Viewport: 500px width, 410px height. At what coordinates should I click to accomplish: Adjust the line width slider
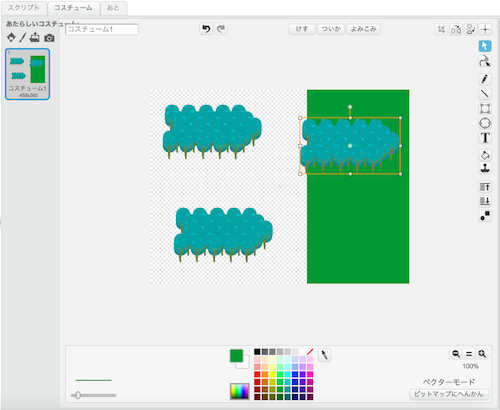coord(78,395)
